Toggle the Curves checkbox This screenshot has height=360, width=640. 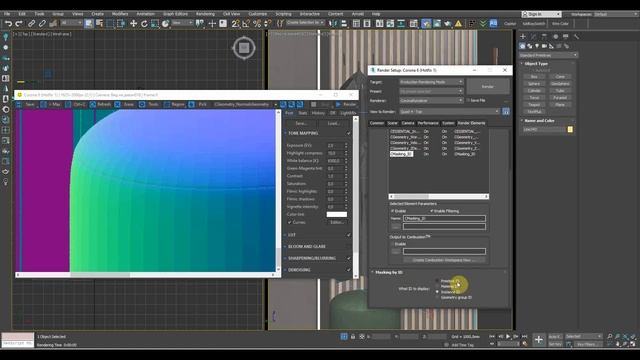[x=290, y=222]
